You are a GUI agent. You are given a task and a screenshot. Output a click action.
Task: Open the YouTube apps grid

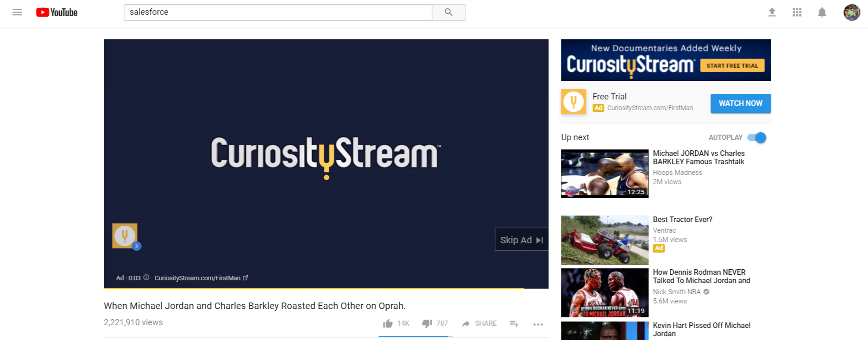[x=797, y=12]
